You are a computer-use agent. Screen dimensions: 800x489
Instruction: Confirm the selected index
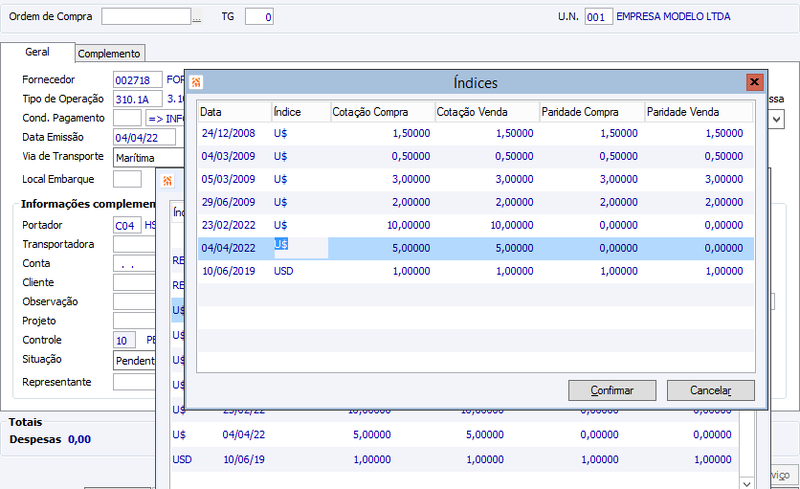612,390
